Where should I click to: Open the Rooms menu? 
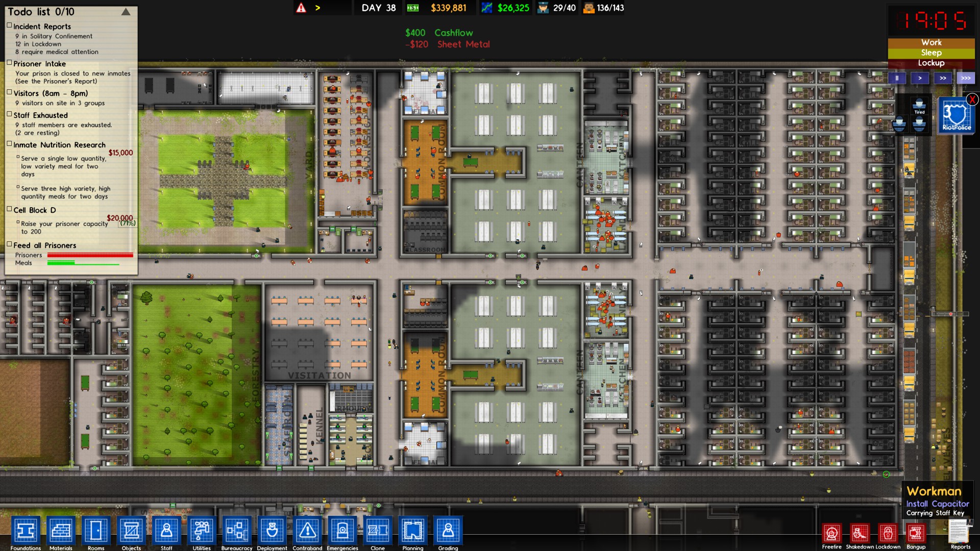tap(96, 531)
